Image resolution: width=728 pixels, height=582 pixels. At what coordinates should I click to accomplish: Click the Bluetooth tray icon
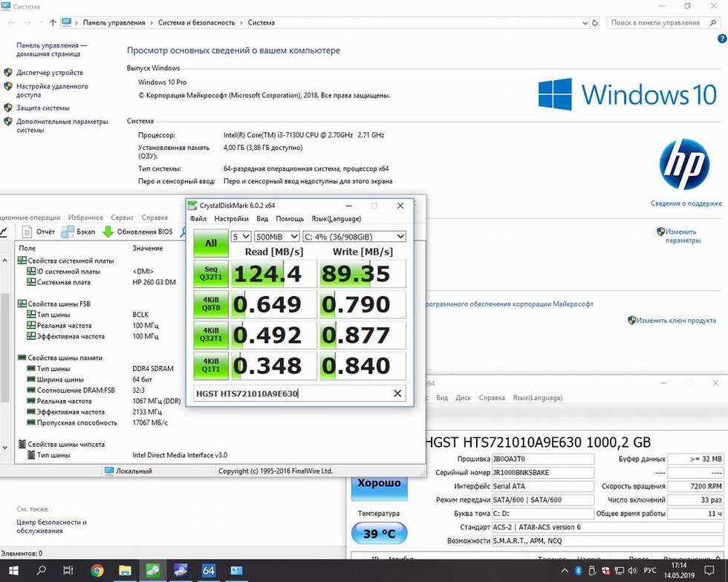pyautogui.click(x=579, y=570)
